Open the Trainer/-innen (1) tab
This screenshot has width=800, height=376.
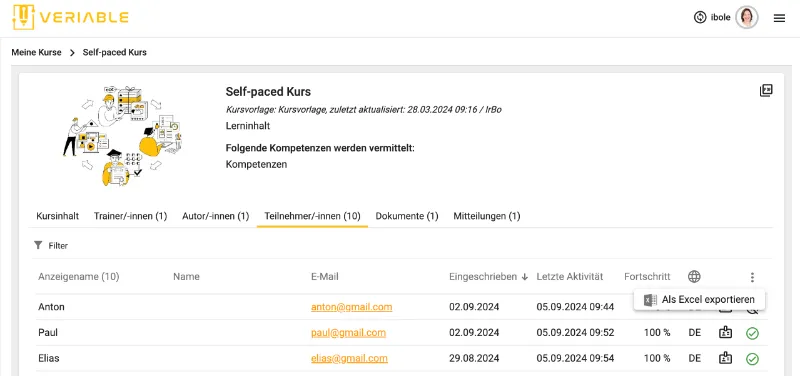coord(131,216)
